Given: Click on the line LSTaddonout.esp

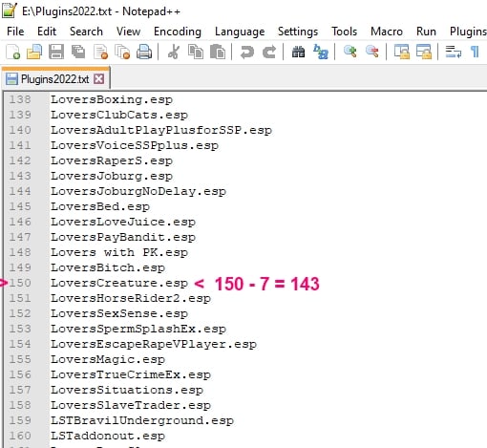Looking at the screenshot, I should pyautogui.click(x=108, y=436).
